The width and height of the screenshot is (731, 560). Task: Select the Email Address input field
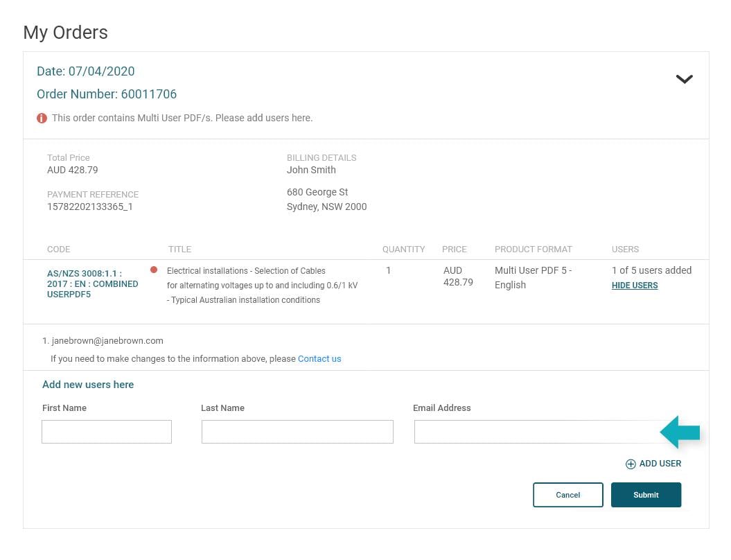click(x=534, y=431)
